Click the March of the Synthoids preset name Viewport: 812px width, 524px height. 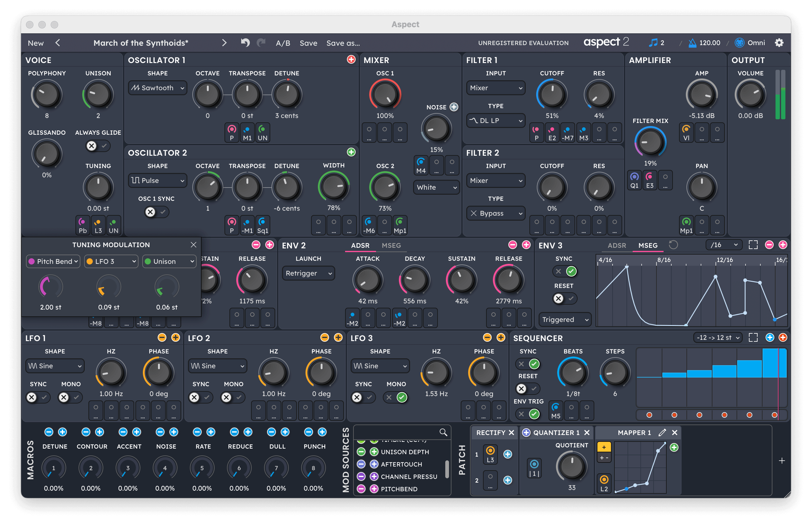pyautogui.click(x=141, y=43)
